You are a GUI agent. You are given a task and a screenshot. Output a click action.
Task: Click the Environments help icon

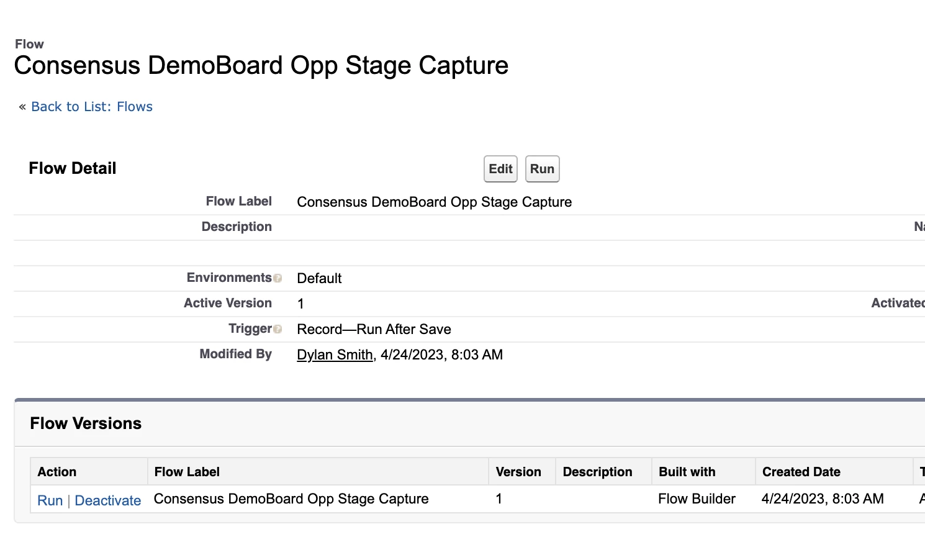pos(277,278)
